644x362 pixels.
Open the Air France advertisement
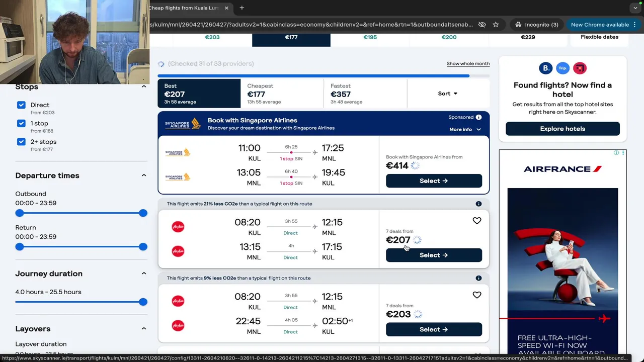click(562, 252)
